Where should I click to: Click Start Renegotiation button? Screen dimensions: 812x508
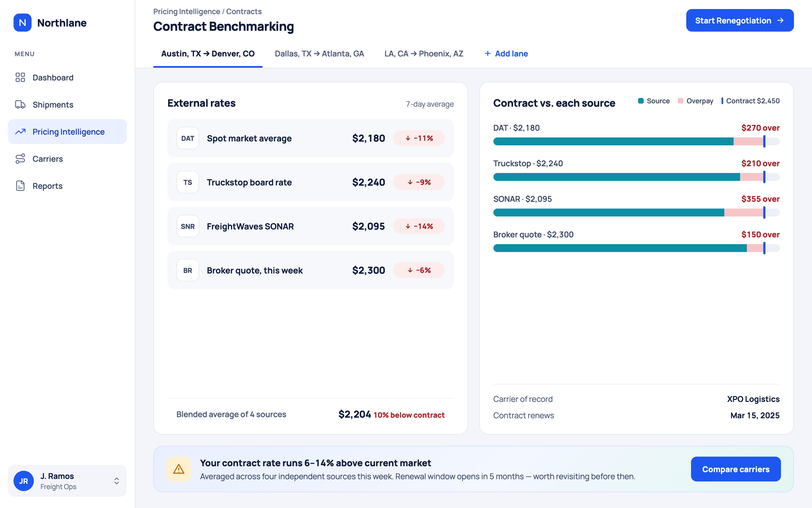740,21
